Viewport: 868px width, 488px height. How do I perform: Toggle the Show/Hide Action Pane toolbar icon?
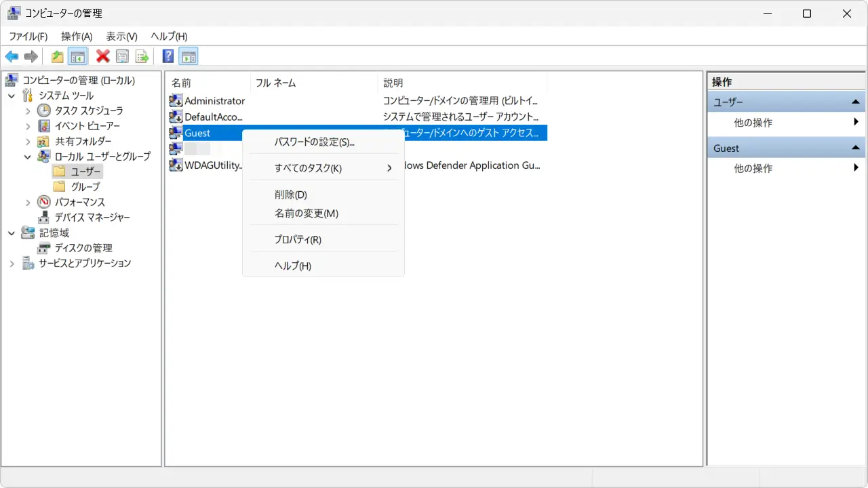(x=189, y=56)
